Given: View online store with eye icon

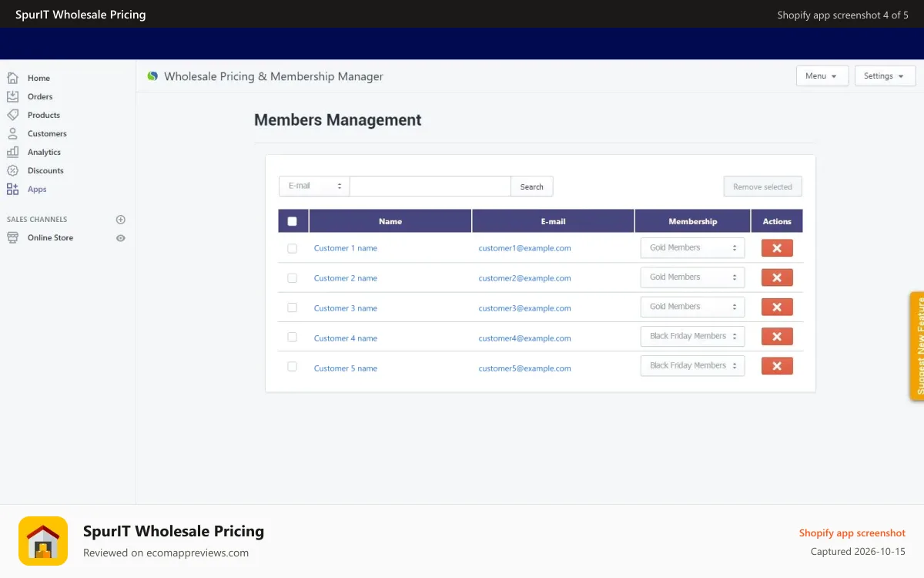Looking at the screenshot, I should (120, 238).
